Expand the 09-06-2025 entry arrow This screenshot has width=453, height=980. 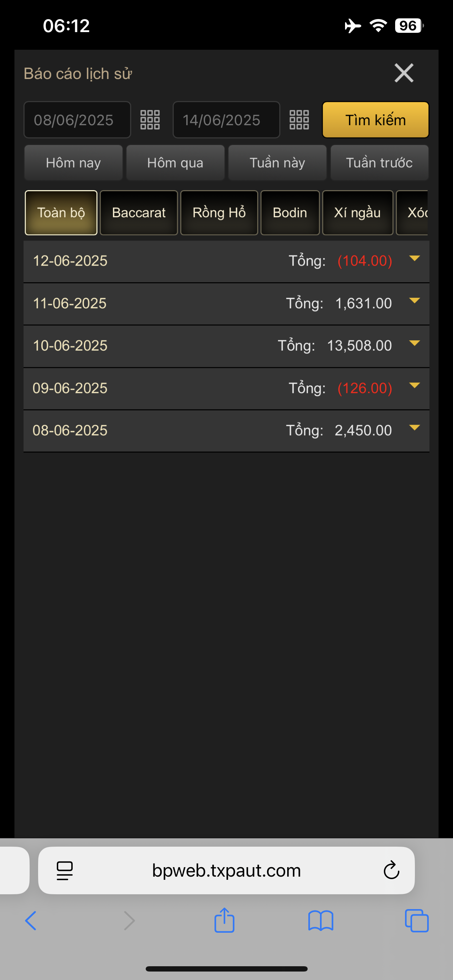(414, 386)
